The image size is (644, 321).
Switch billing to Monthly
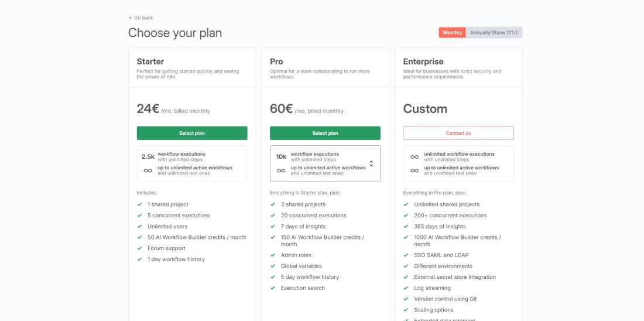point(452,33)
